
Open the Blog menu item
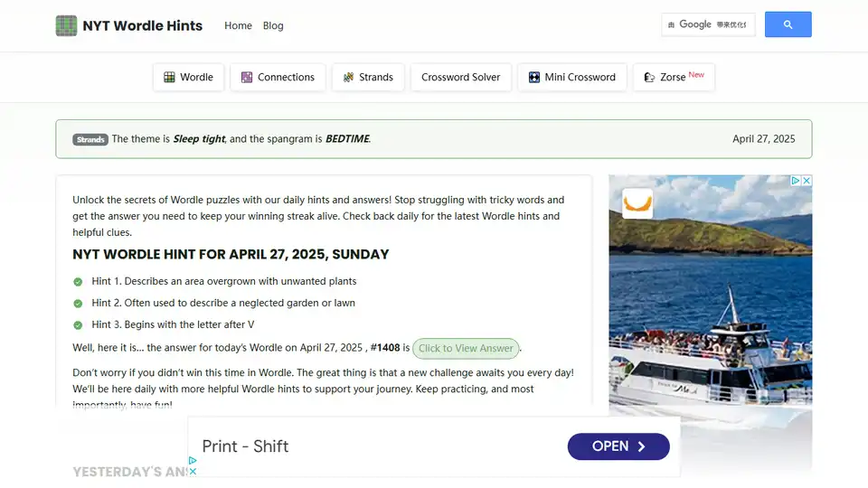point(273,25)
